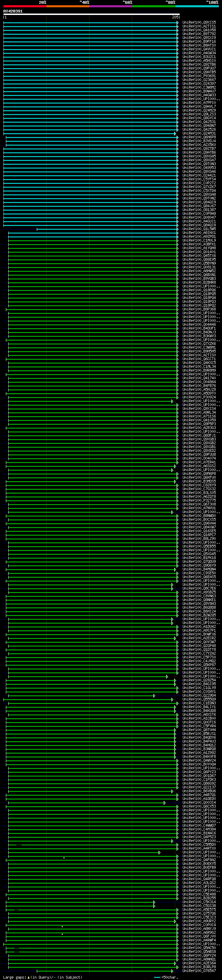Image resolution: width=222 pixels, height=980 pixels.
Task: Select the UniRef100_A8HW52 label
Action: (199, 271)
